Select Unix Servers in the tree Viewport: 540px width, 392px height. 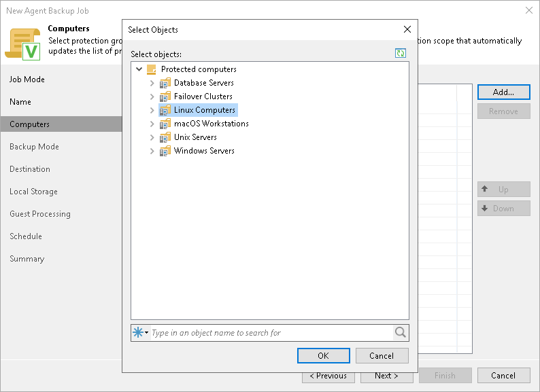(195, 137)
